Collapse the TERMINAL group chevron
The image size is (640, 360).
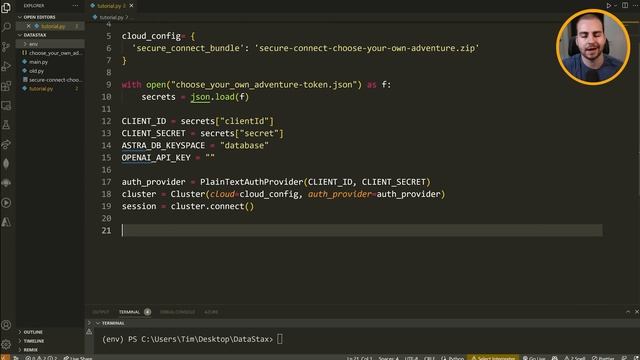click(x=98, y=323)
